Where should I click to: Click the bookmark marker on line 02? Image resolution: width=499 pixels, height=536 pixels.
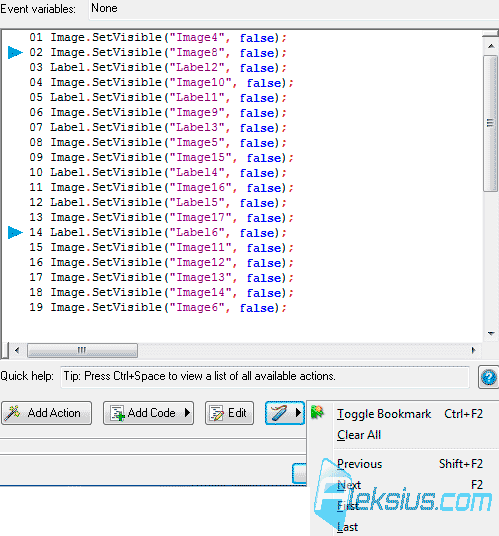click(x=15, y=53)
